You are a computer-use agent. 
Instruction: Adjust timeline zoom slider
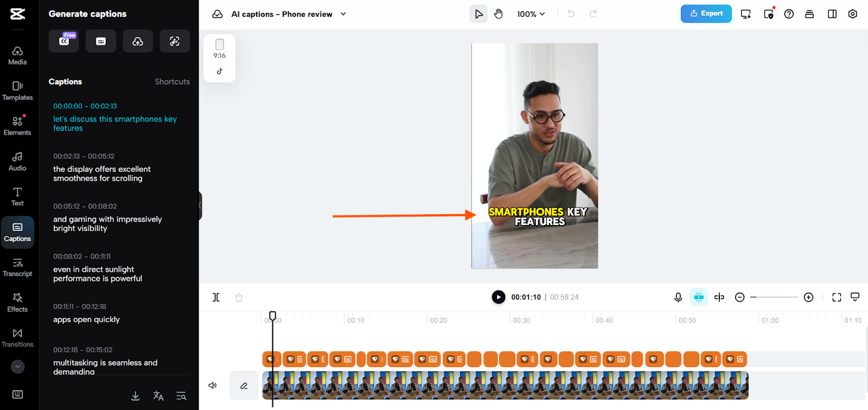point(774,297)
